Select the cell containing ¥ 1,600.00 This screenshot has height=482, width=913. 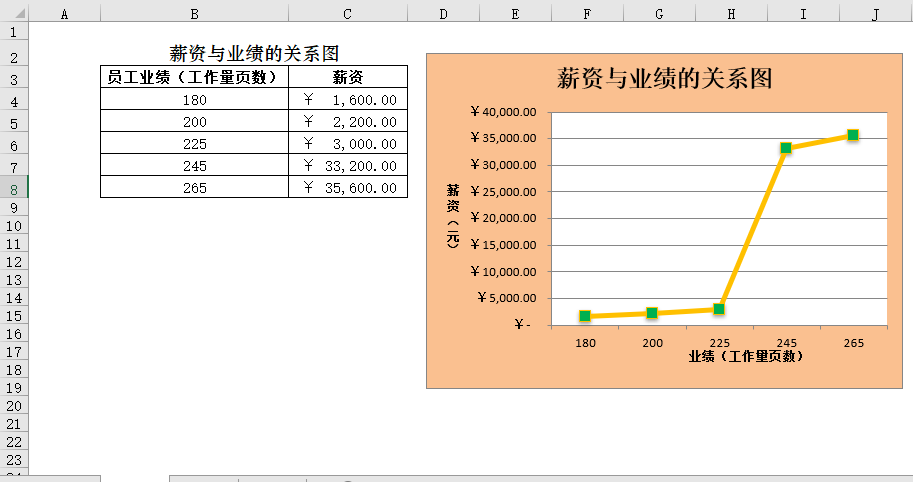(348, 100)
